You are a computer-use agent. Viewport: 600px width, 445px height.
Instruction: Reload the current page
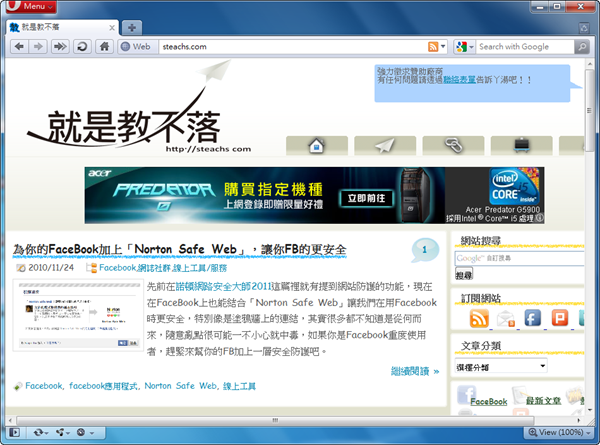[x=82, y=47]
